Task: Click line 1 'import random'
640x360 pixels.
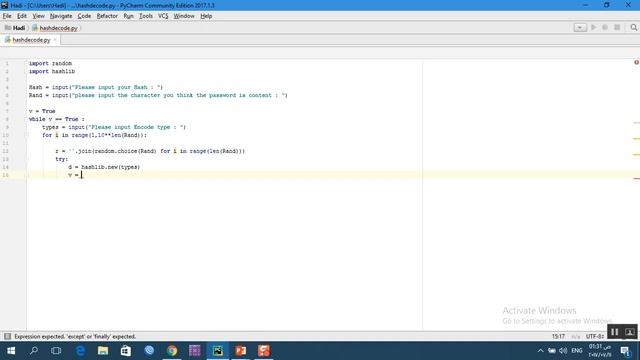Action: coord(50,63)
